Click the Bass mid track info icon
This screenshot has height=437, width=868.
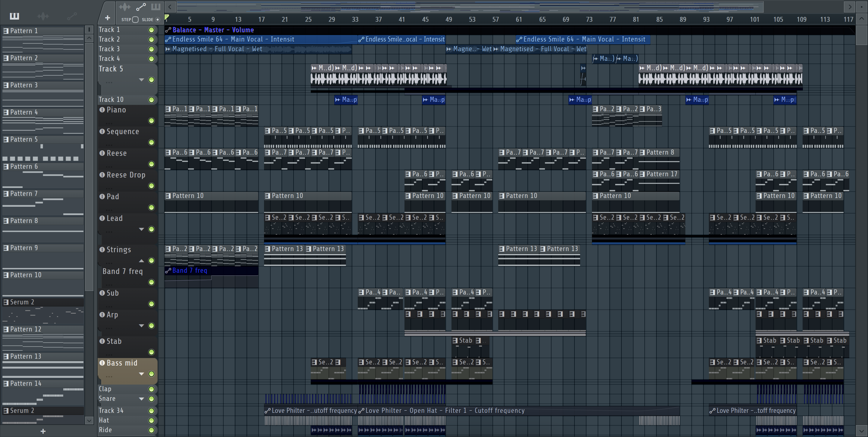[102, 363]
